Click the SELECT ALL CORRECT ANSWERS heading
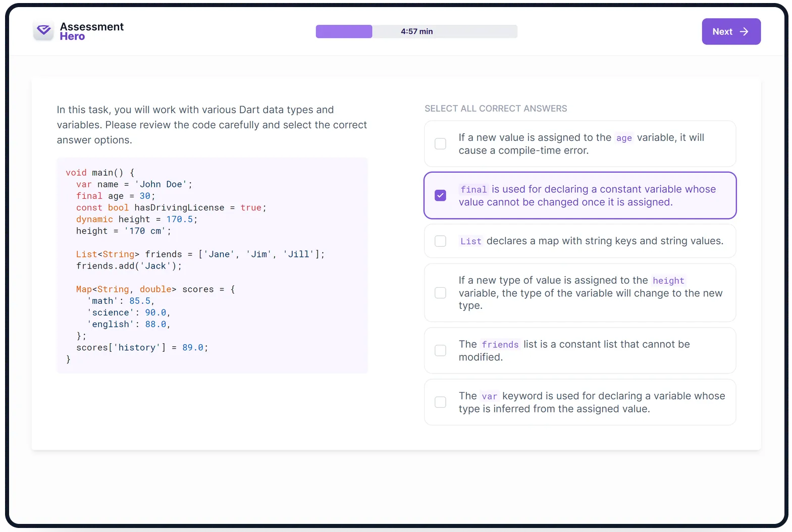This screenshot has height=532, width=792. [496, 109]
